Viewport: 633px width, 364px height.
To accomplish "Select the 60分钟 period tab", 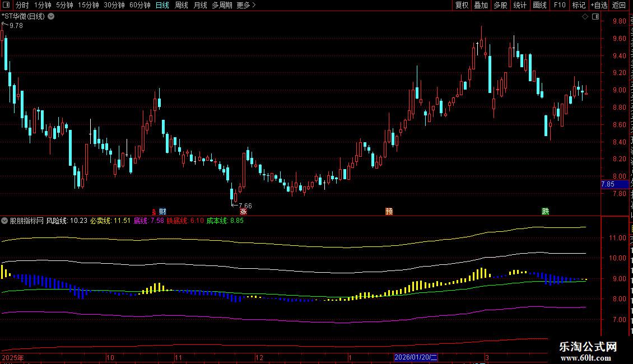I will pos(139,5).
